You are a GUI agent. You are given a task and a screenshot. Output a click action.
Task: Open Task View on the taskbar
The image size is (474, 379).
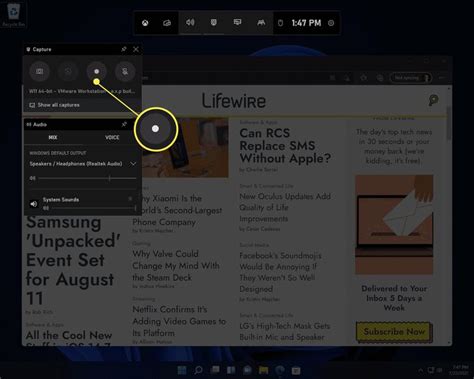click(x=215, y=370)
